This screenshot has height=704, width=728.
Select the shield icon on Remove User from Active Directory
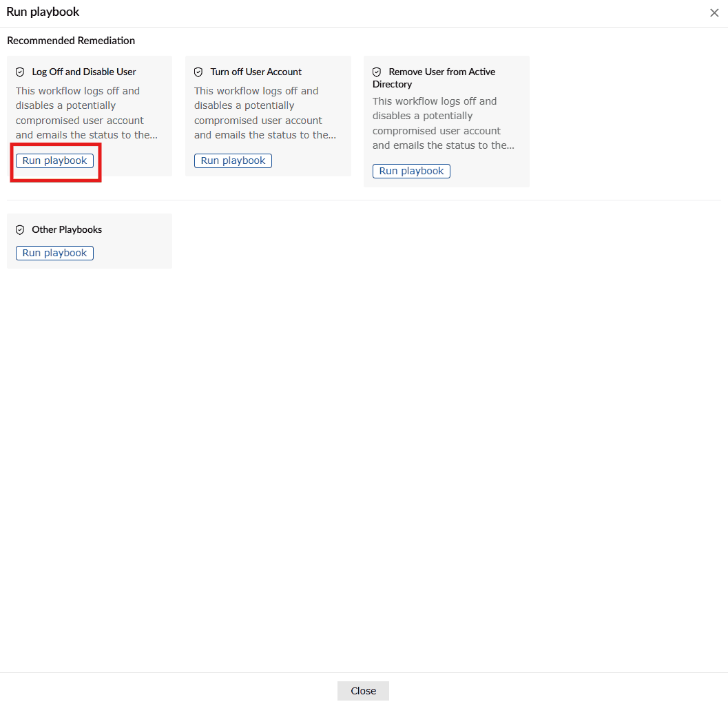click(377, 72)
